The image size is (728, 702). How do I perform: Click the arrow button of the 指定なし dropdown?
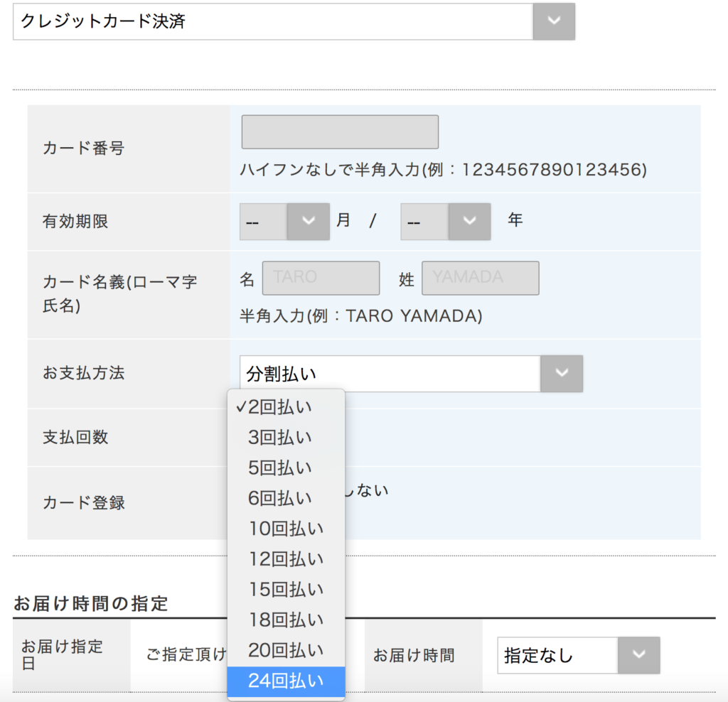[639, 655]
